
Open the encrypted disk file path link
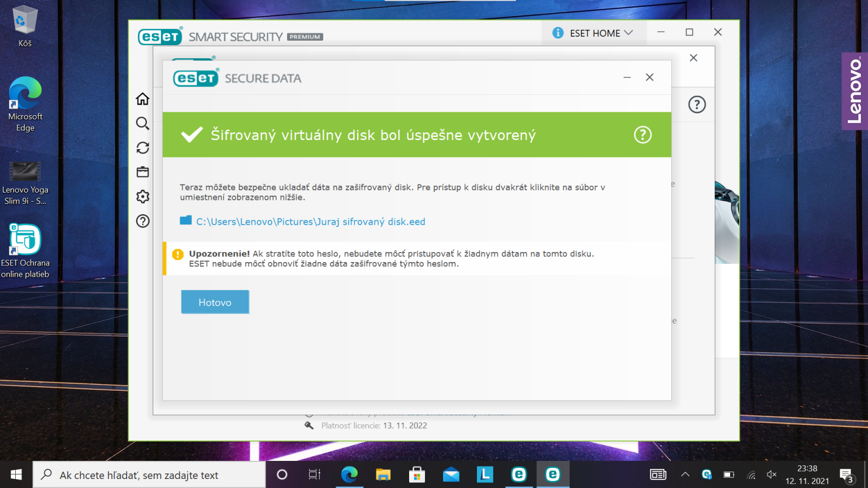coord(310,221)
